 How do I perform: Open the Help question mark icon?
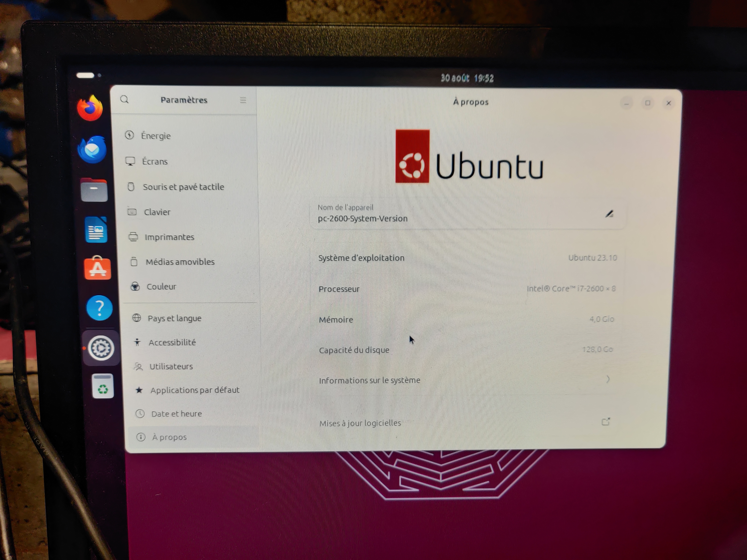point(99,308)
